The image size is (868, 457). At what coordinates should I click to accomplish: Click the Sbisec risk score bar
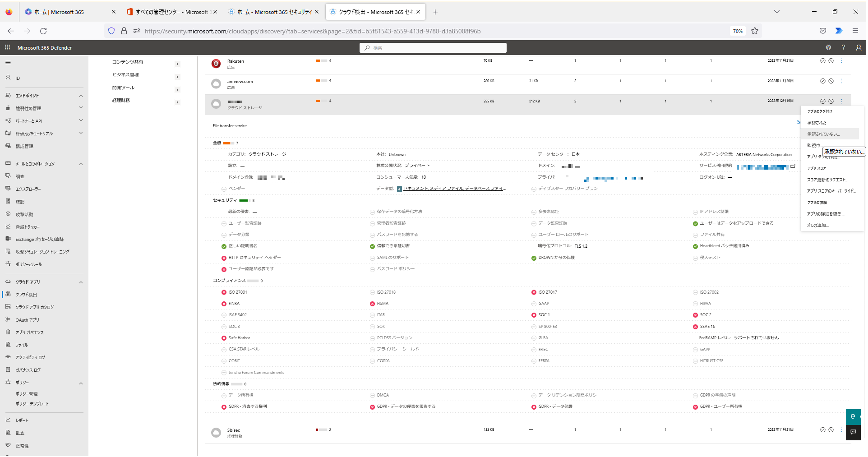point(321,429)
